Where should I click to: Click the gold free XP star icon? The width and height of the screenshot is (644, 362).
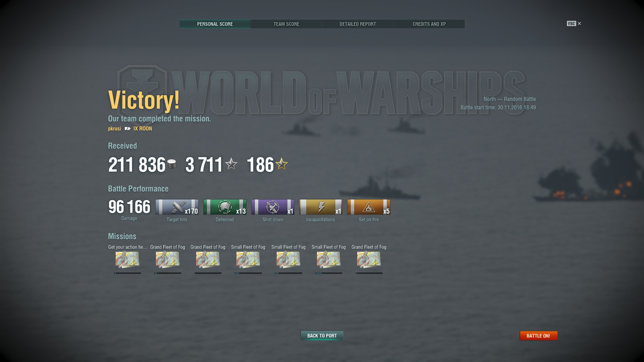tap(281, 164)
